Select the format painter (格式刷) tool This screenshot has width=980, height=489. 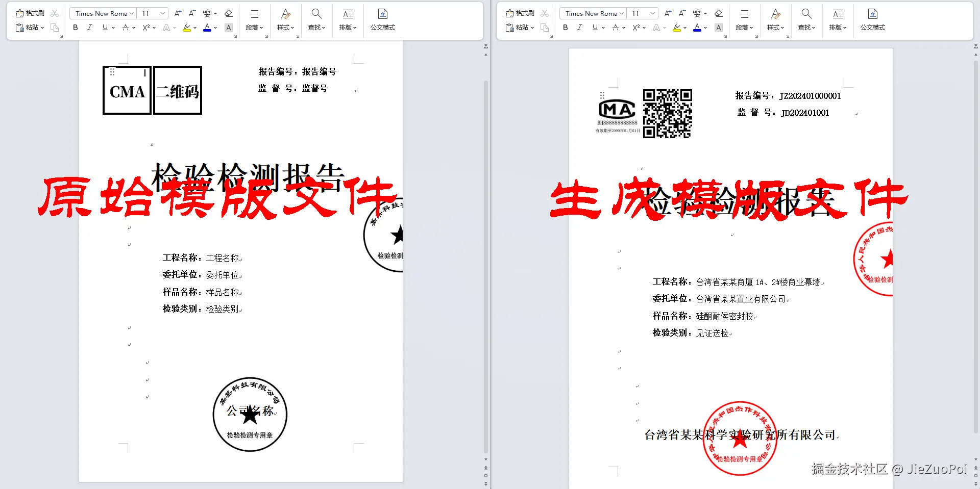point(31,13)
